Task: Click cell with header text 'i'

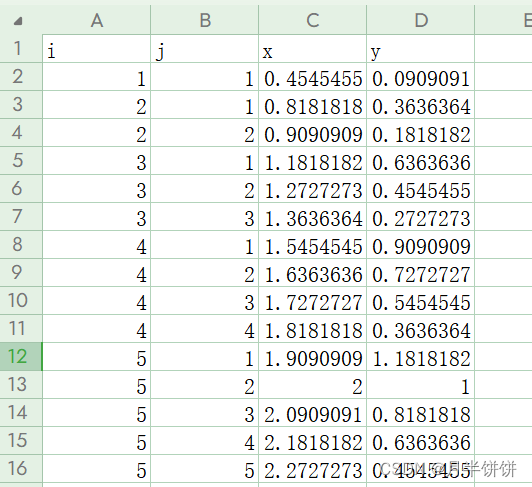Action: click(97, 49)
